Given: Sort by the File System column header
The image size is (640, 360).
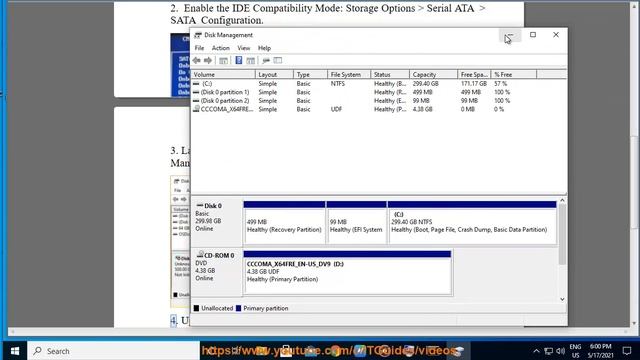Looking at the screenshot, I should point(349,75).
